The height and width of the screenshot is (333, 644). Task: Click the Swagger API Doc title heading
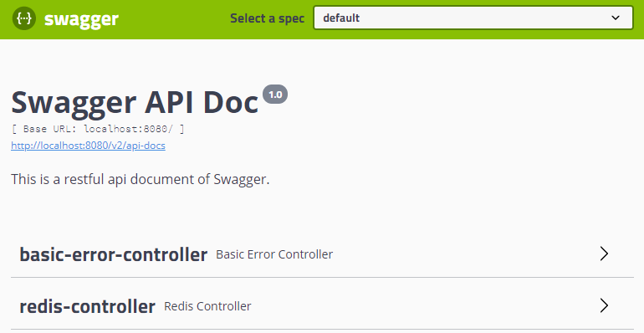point(135,102)
